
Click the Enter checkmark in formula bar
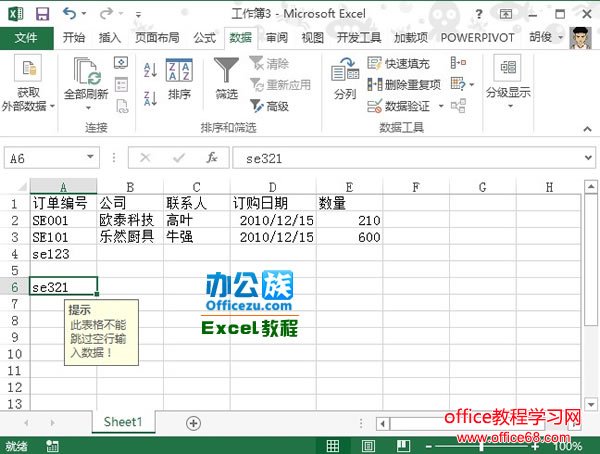(179, 157)
